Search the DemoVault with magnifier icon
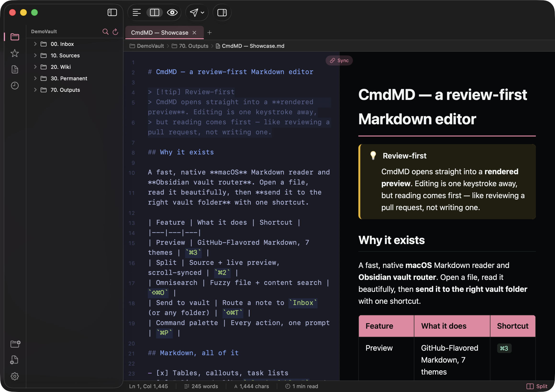 coord(105,32)
